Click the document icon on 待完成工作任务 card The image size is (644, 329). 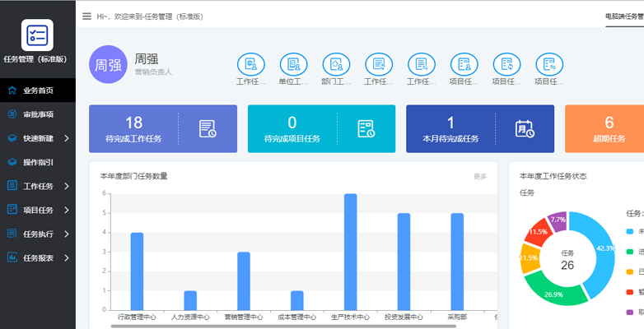coord(208,128)
